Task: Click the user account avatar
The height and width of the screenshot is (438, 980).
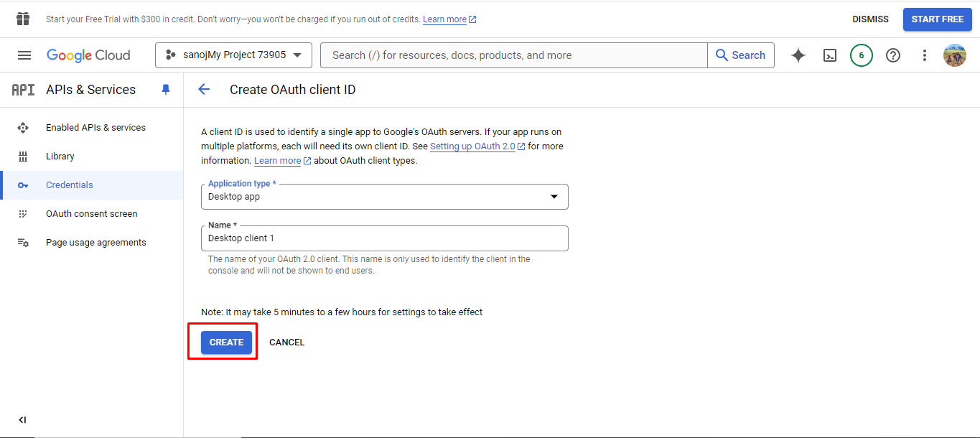Action: (x=955, y=55)
